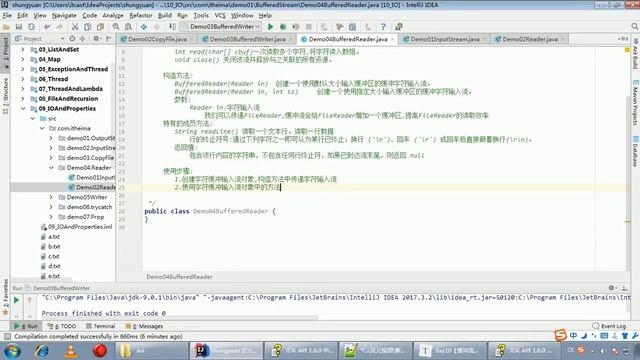Open the 2: Messages tool window
This screenshot has width=640, height=360.
click(x=144, y=326)
